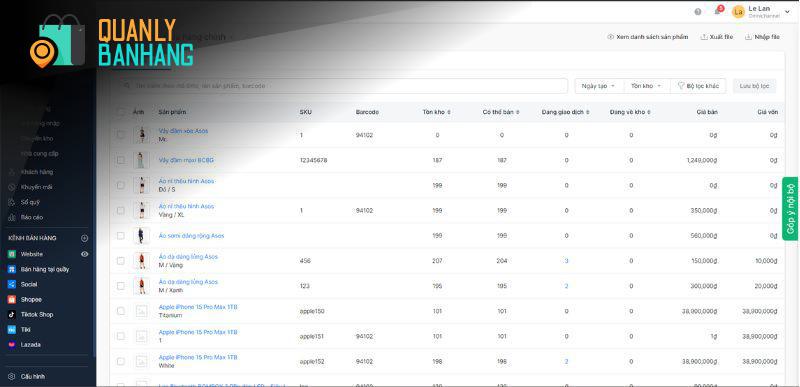The height and width of the screenshot is (387, 800).
Task: Open product link Áo sơmi dáng rộng Asos
Action: (191, 236)
